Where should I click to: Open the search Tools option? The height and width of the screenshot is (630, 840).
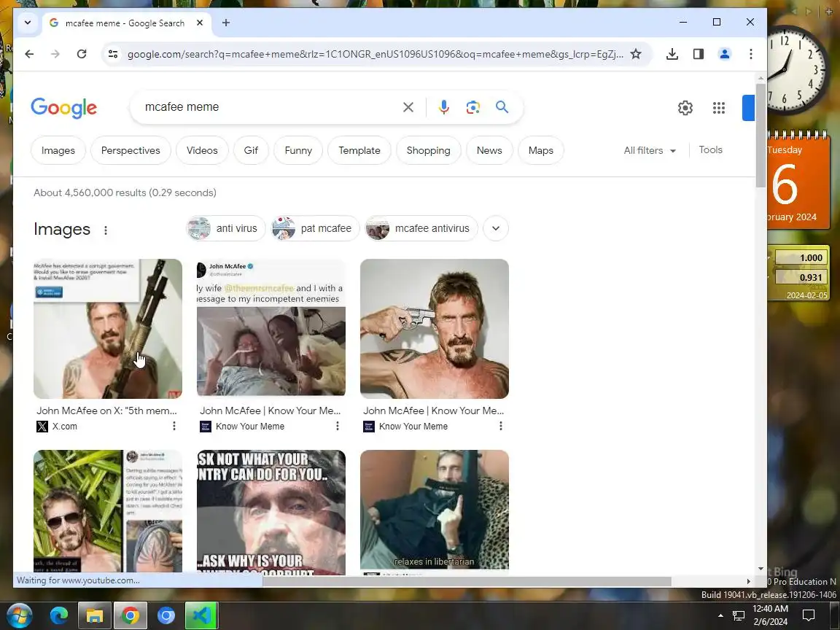click(x=710, y=150)
